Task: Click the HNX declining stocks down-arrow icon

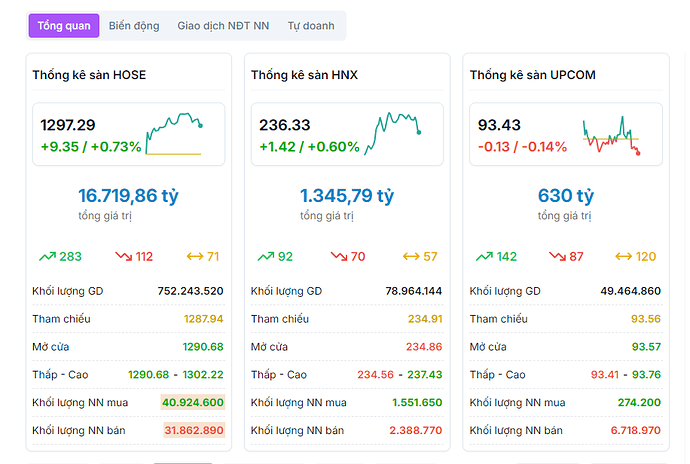Action: (342, 257)
